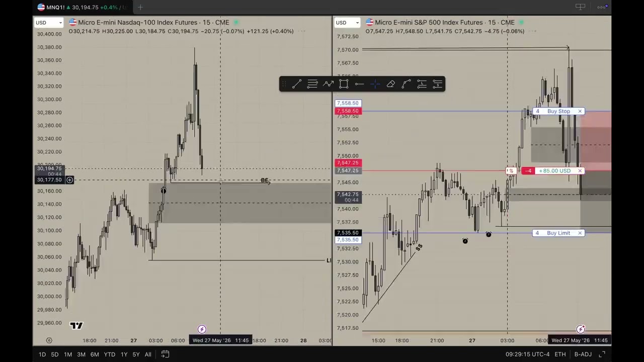Select the short position (S) tool
644x362 pixels.
[x=438, y=84]
